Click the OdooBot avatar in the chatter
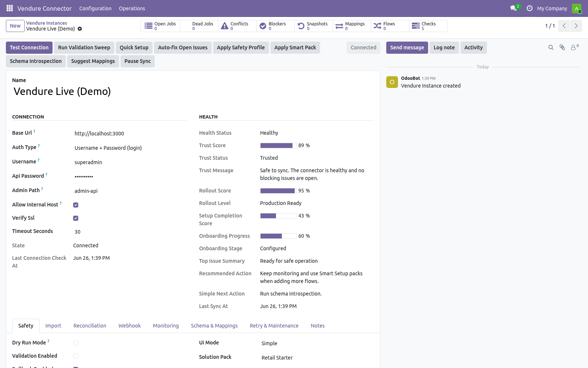Viewport: 588px width, 368px height. [x=392, y=82]
